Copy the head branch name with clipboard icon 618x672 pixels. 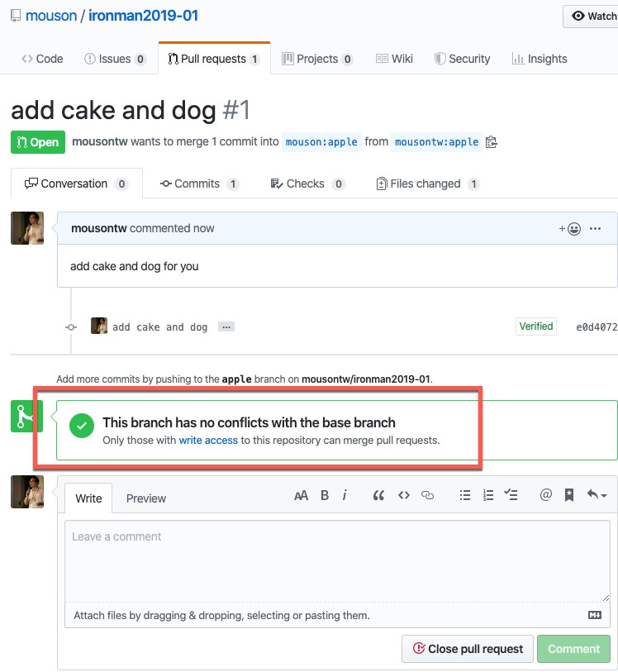click(492, 142)
